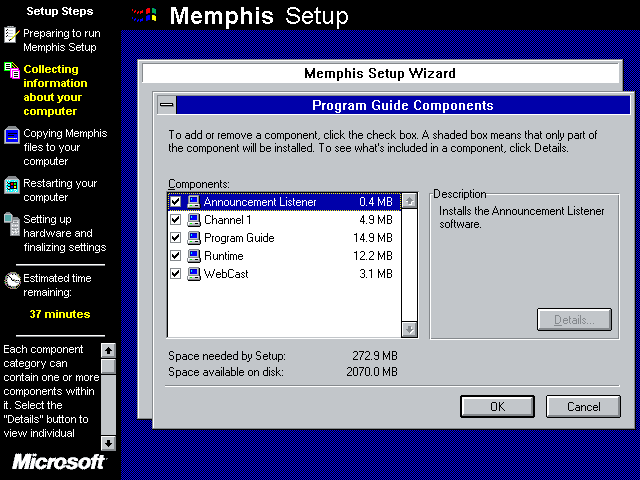
Task: Select the Runtime component
Action: point(284,256)
